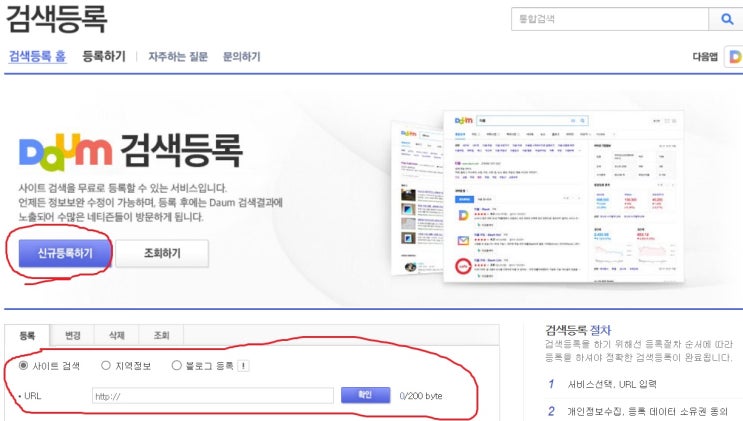
Task: Click the 다음앱 link
Action: coord(705,57)
